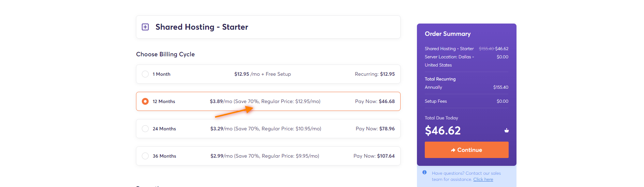Click the Pay Now: $107.64 label
644x187 pixels.
pos(374,156)
